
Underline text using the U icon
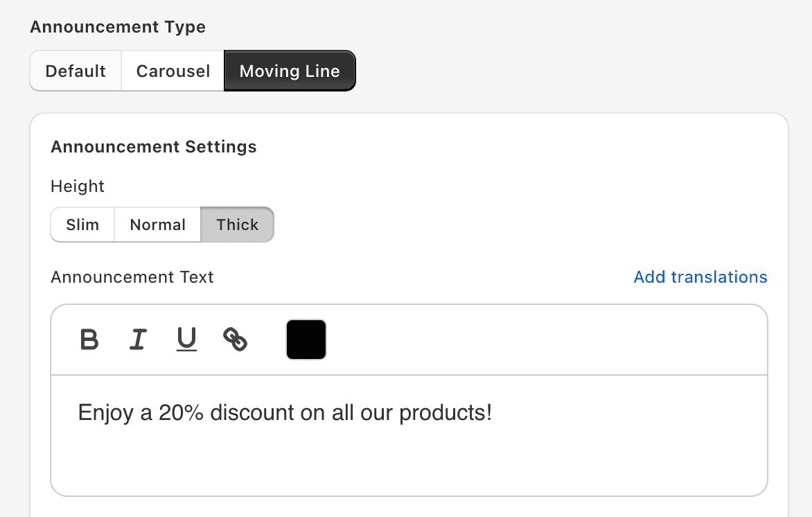[x=186, y=340]
